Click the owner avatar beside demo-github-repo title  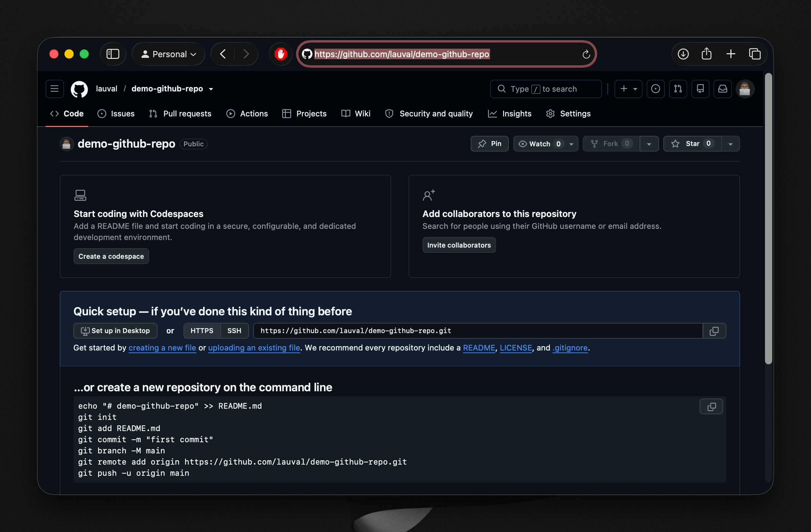[66, 144]
